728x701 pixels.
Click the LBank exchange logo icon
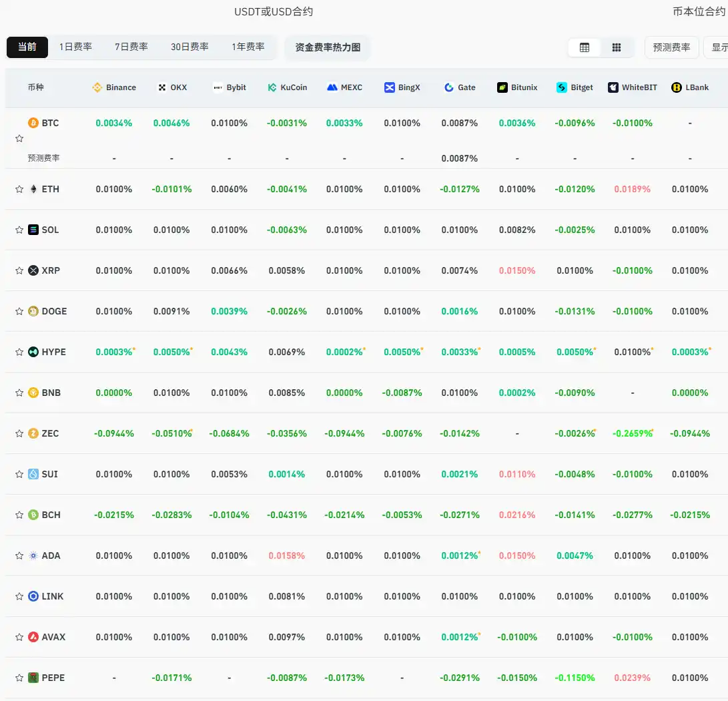(x=677, y=87)
